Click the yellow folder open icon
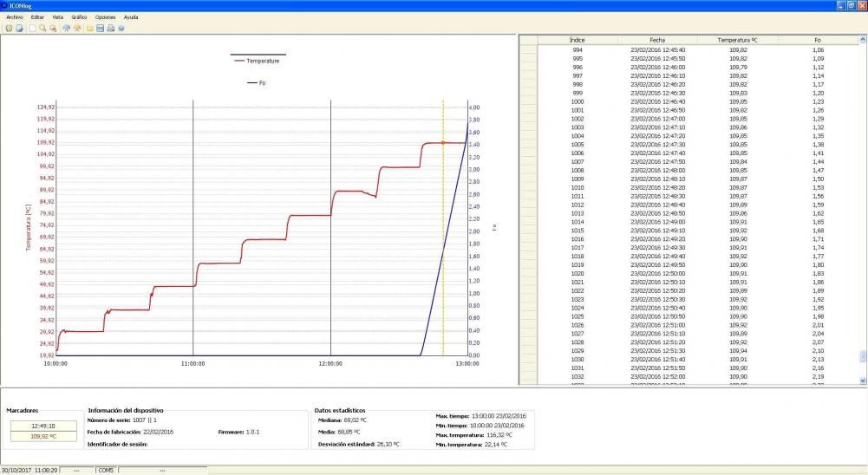The image size is (868, 475). tap(89, 28)
